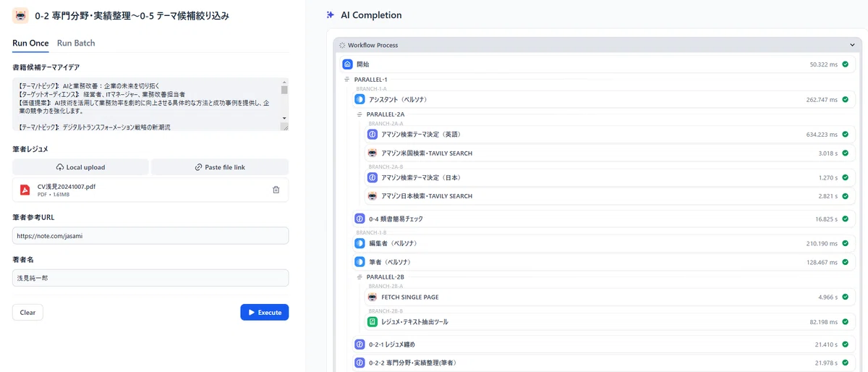The width and height of the screenshot is (868, 372).
Task: Click the 著者名 field containing 浅見純一郎
Action: pyautogui.click(x=150, y=278)
